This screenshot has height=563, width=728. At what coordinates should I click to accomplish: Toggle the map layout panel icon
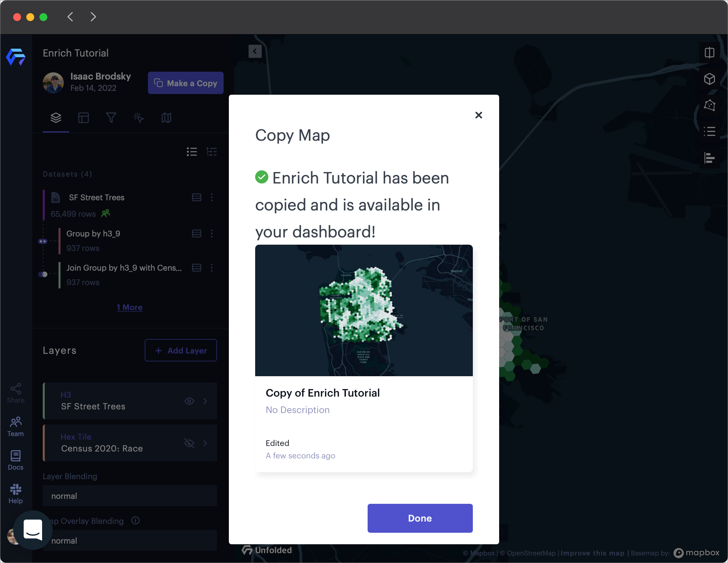click(710, 53)
